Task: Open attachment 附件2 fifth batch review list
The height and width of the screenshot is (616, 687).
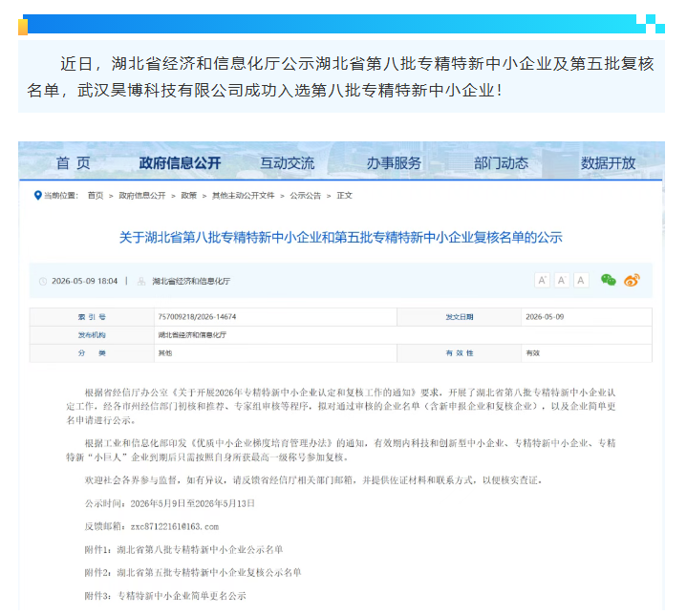Action: tap(193, 573)
